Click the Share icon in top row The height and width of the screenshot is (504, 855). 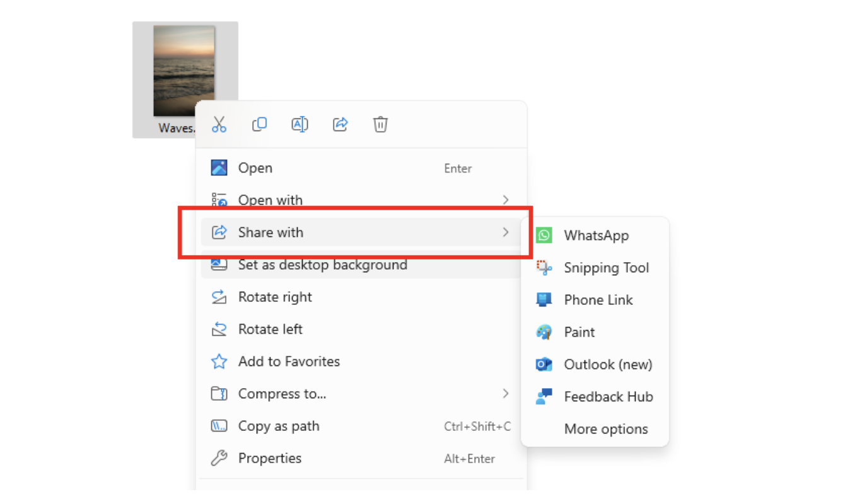click(x=340, y=124)
